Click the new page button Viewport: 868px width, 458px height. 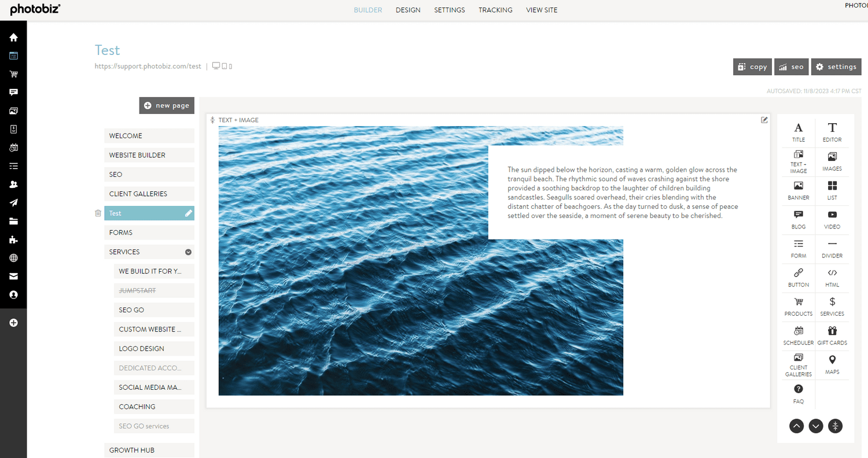click(167, 105)
